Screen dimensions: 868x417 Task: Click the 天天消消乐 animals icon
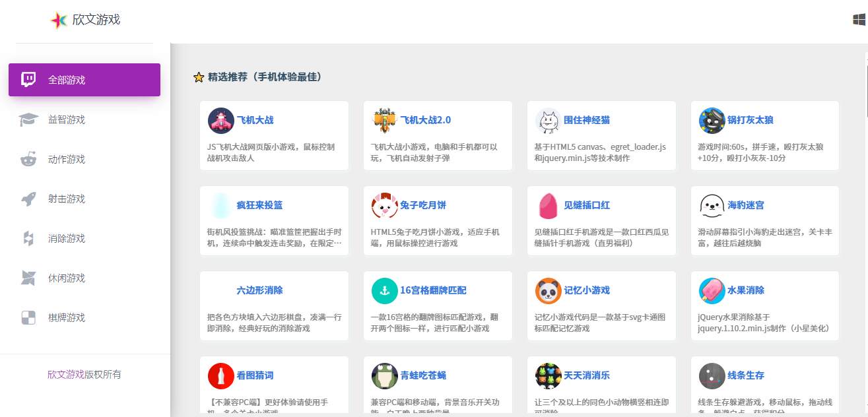(x=549, y=376)
